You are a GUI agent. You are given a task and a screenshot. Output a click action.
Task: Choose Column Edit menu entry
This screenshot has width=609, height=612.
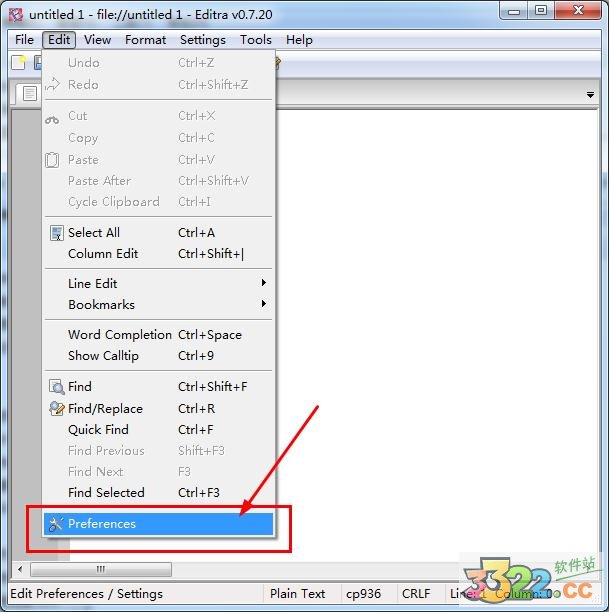pos(158,254)
